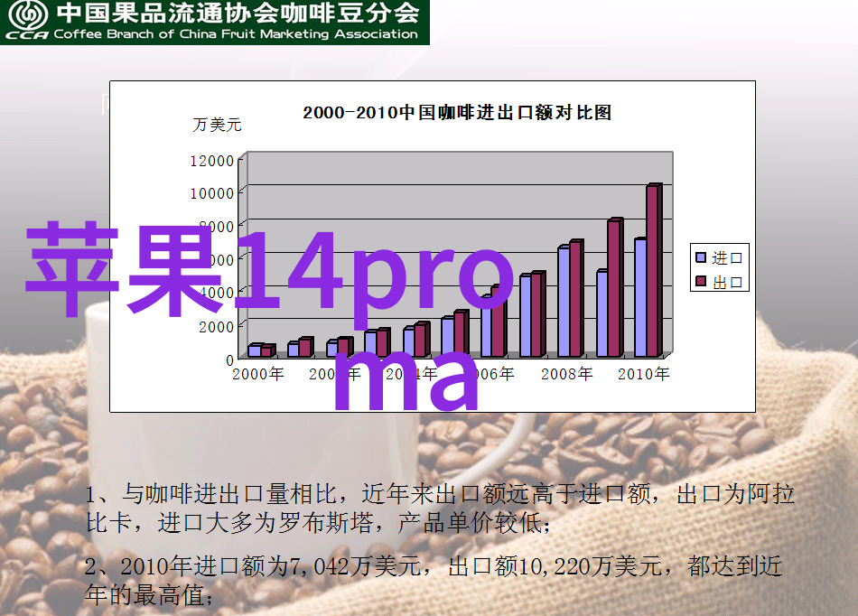Click the CCA spiral logo emblem
This screenshot has width=858, height=616.
(x=28, y=14)
